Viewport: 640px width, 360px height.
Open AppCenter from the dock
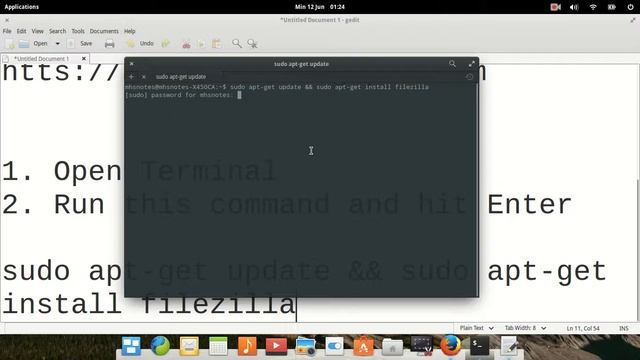tap(363, 347)
